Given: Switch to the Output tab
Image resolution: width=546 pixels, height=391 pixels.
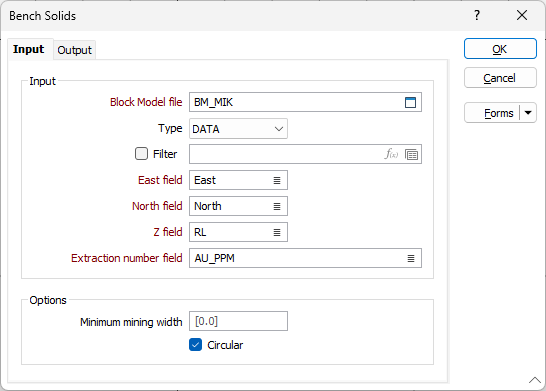Looking at the screenshot, I should [x=75, y=50].
